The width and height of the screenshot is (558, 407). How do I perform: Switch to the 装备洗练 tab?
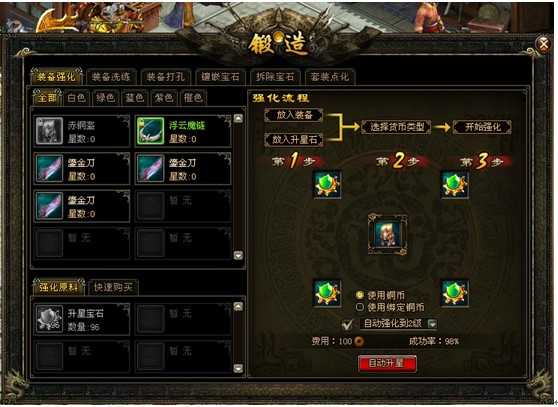tap(111, 76)
